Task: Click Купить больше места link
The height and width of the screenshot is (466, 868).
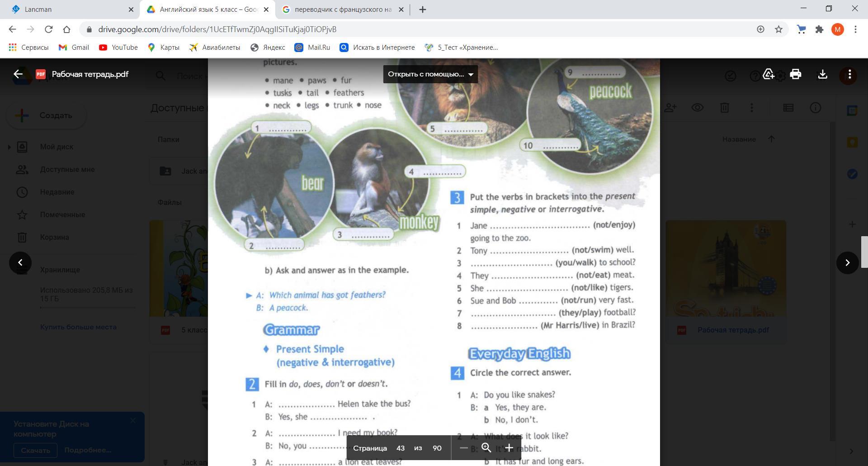Action: (78, 327)
